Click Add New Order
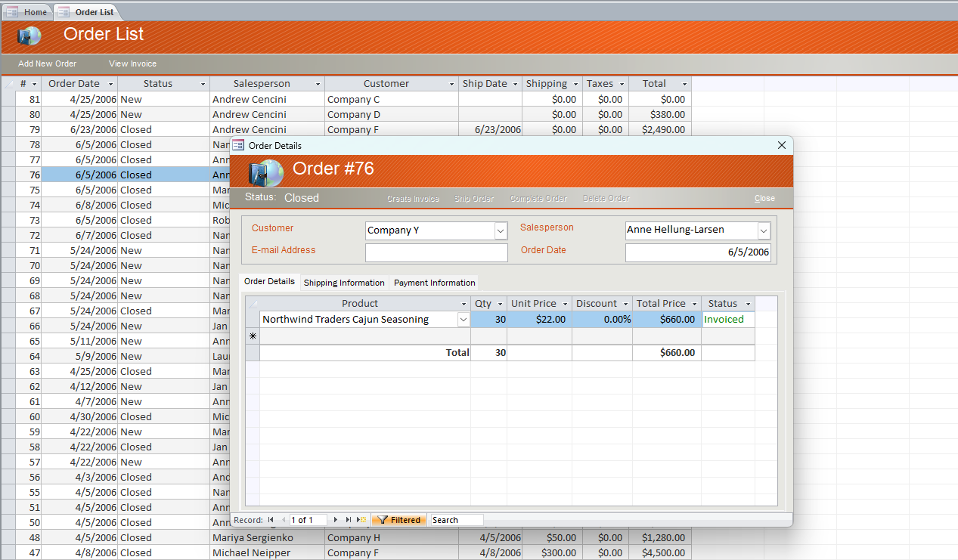The image size is (958, 560). (48, 63)
